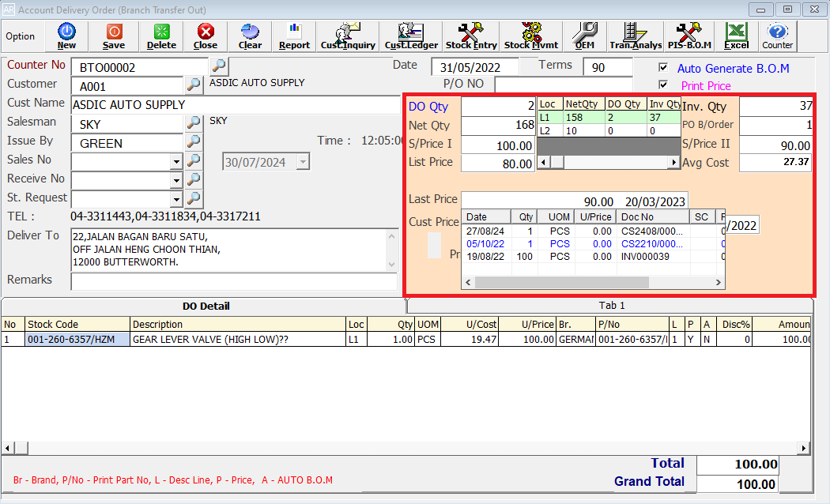The height and width of the screenshot is (504, 830).
Task: Select the L1 row in location grid
Action: 609,118
